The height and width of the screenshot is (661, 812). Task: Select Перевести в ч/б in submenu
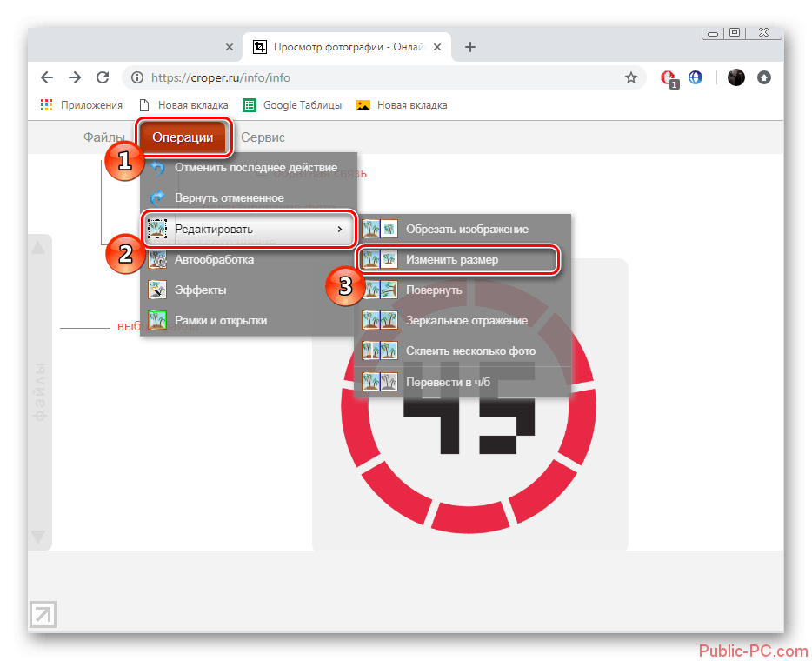(x=462, y=383)
